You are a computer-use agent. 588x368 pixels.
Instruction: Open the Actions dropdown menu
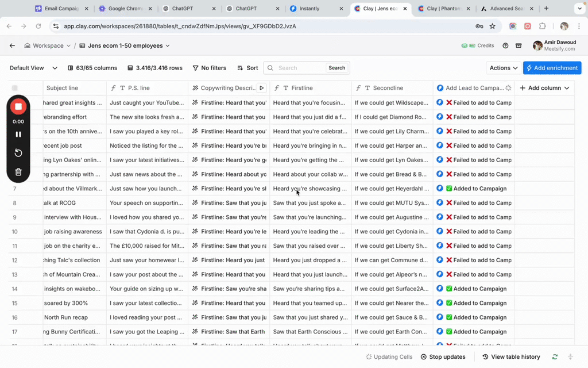pyautogui.click(x=504, y=68)
